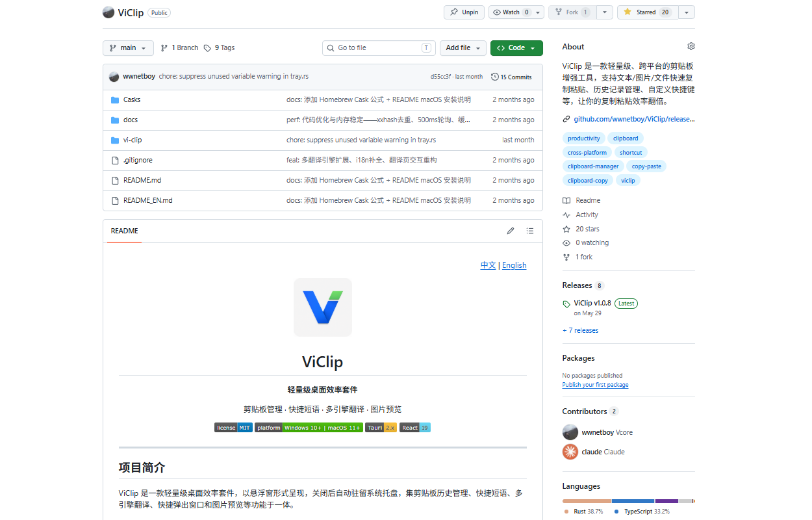Viewport: 812px width, 520px height.
Task: Click the copy-paste topic tag
Action: (x=646, y=166)
